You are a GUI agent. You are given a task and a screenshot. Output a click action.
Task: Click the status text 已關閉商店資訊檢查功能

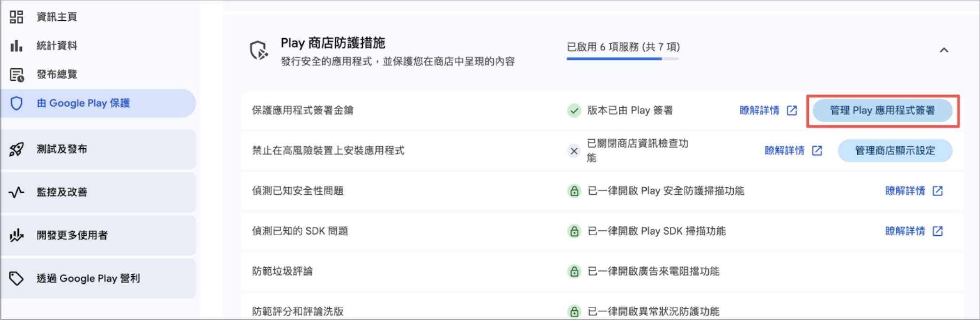(638, 151)
